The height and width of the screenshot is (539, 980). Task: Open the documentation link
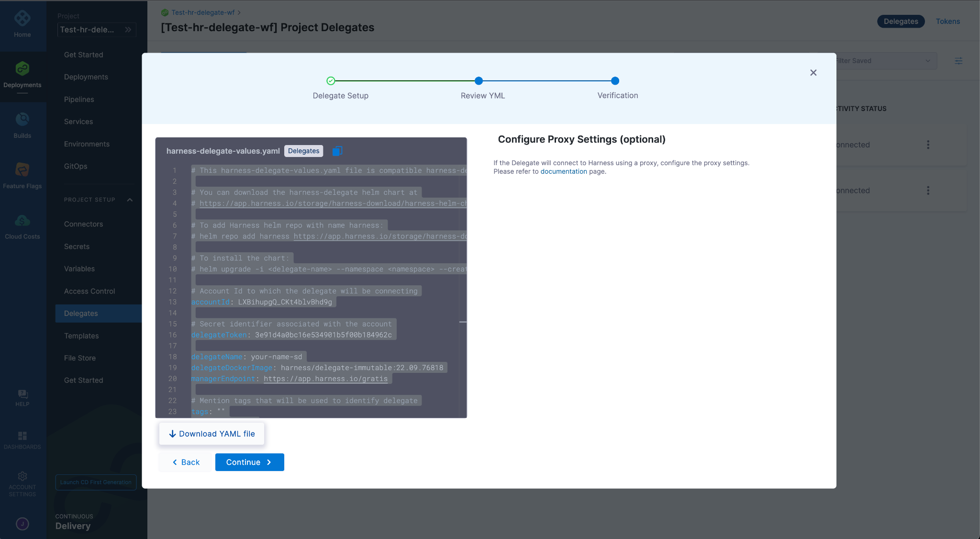pos(564,171)
